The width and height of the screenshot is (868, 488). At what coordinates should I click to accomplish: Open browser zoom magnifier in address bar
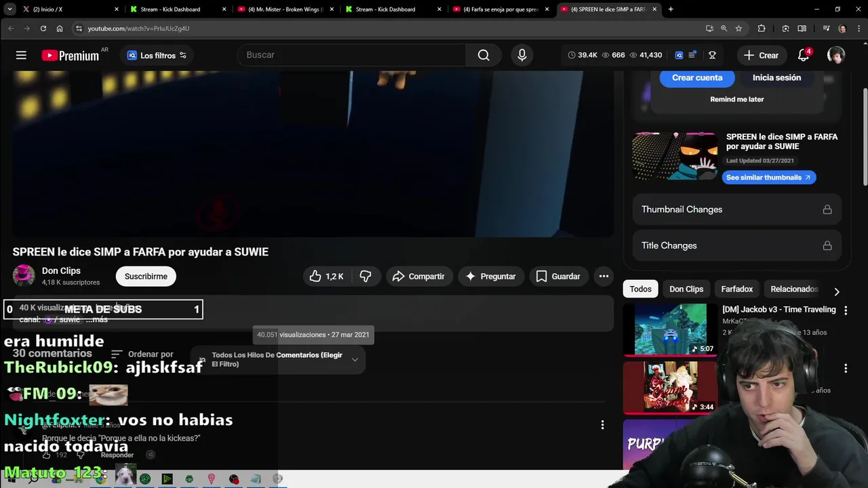point(724,28)
